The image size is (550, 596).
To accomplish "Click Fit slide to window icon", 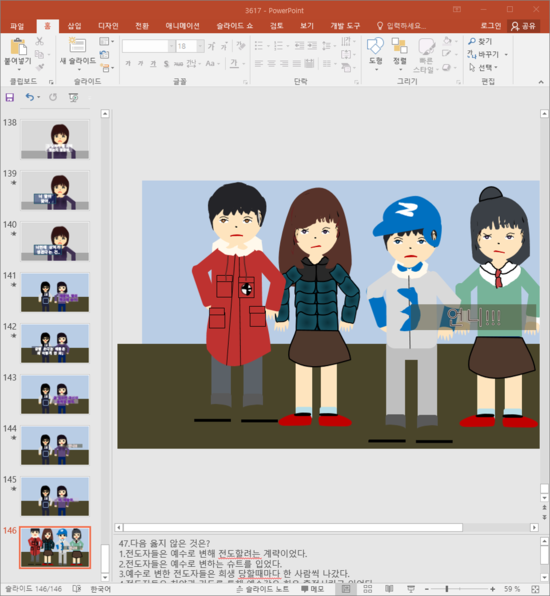I will point(535,589).
